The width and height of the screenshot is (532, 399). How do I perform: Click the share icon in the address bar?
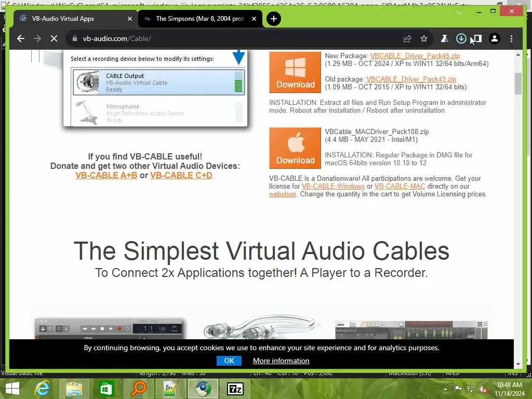pos(407,38)
